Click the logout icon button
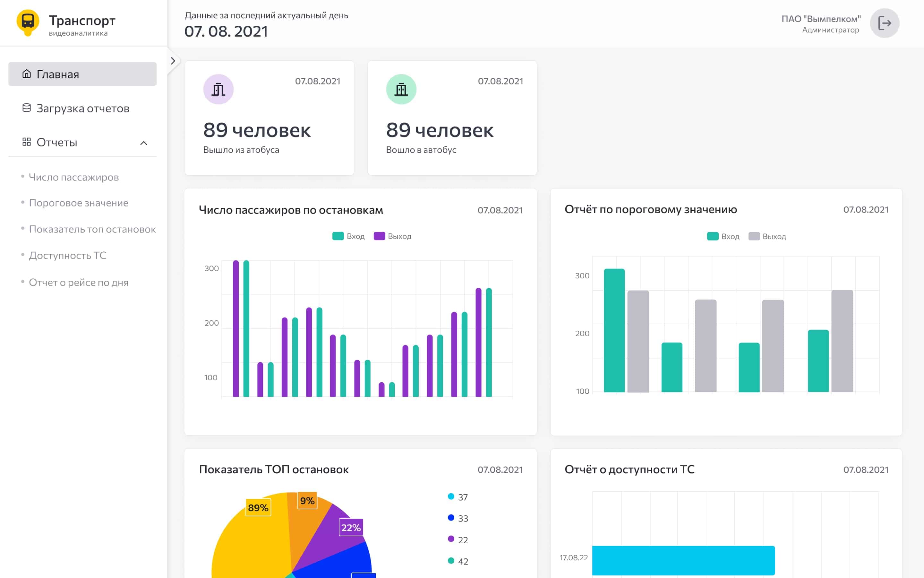924x578 pixels. [885, 23]
